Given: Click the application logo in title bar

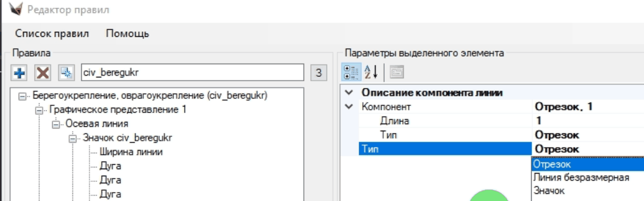Looking at the screenshot, I should point(15,9).
